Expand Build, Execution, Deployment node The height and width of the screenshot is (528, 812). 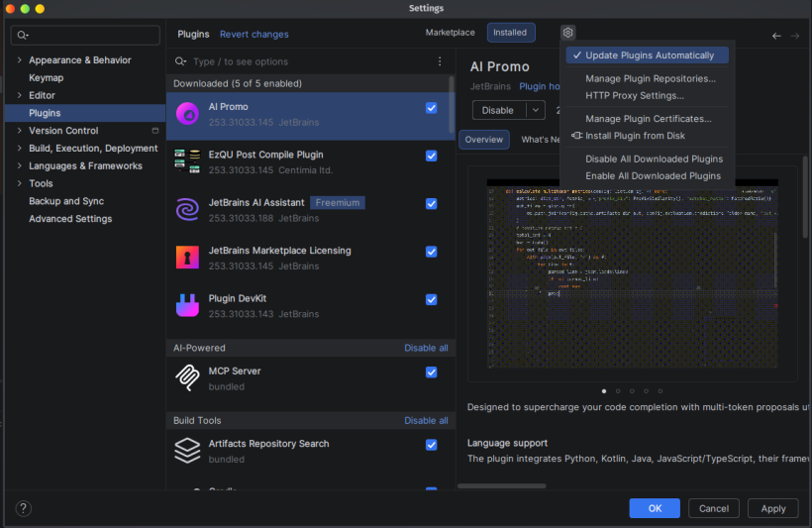click(x=19, y=149)
